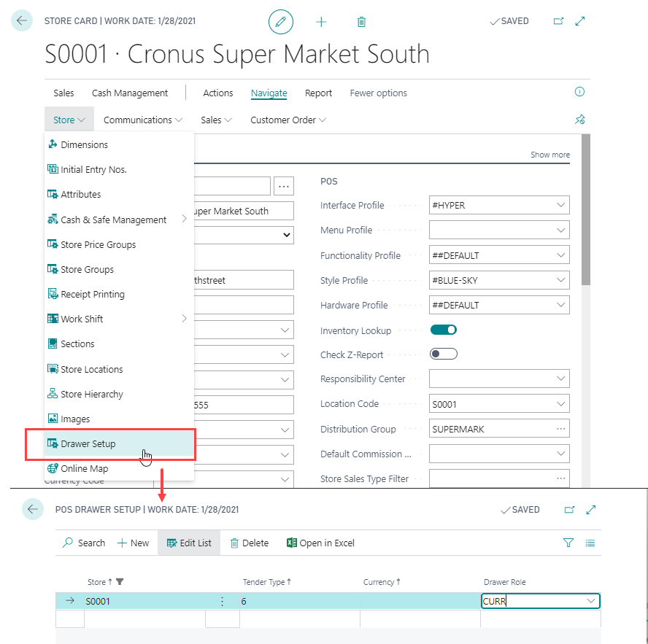Open POS Drawer Setup in a new window
Image resolution: width=648 pixels, height=644 pixels.
[x=569, y=510]
